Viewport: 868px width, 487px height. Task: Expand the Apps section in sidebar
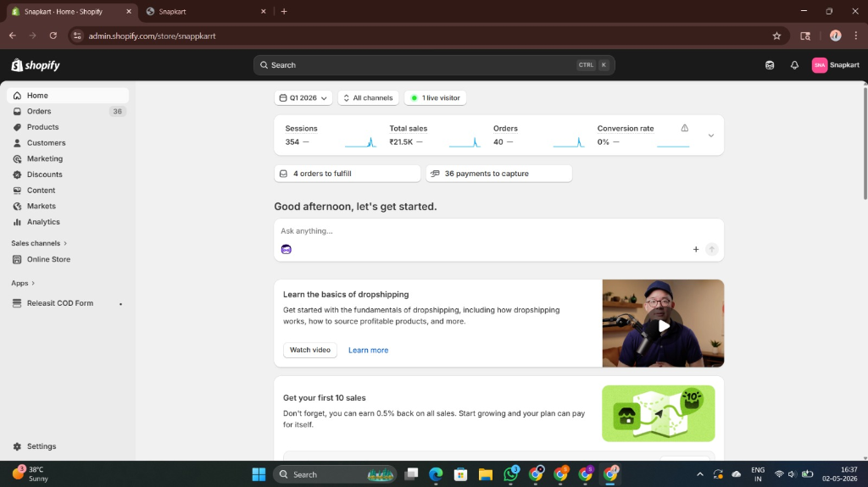point(23,283)
